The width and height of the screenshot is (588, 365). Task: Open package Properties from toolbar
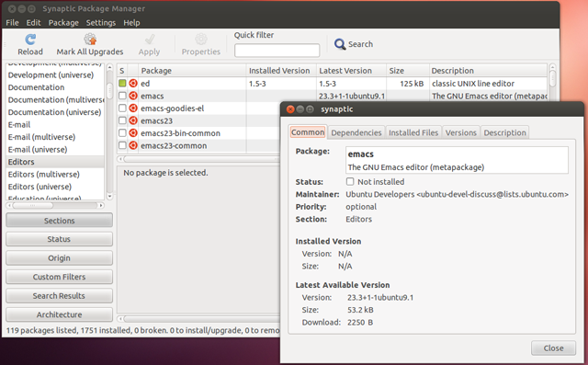pos(201,45)
